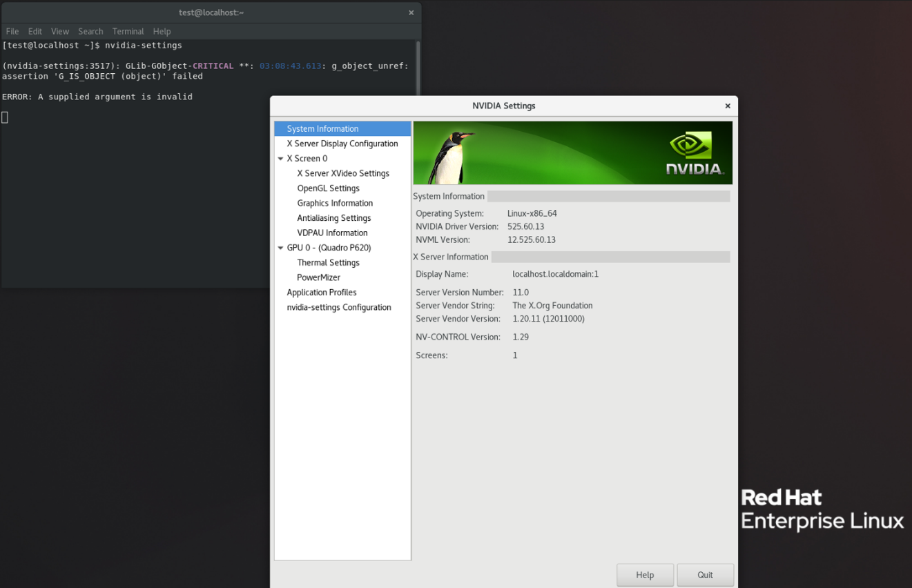Collapse the X Screen 0 tree arrow
Viewport: 912px width, 588px height.
click(x=280, y=159)
